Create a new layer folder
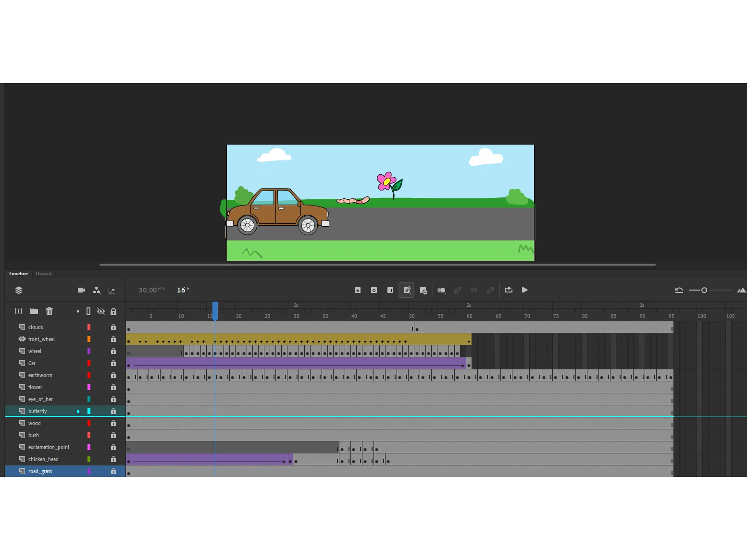Screen dimensions: 747x560 34,311
